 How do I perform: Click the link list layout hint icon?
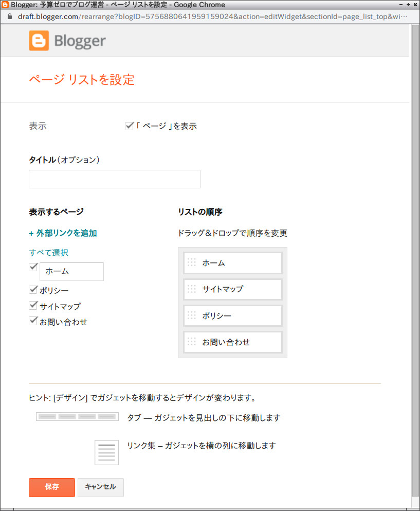tap(106, 452)
